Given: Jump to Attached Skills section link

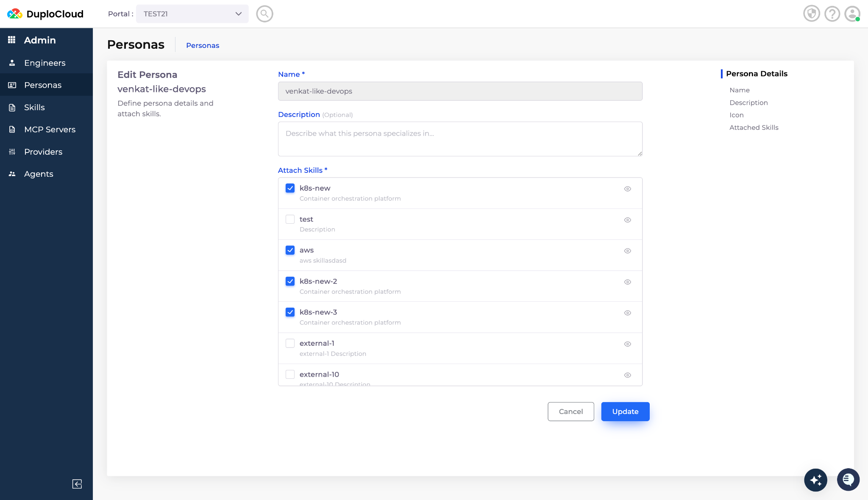Looking at the screenshot, I should point(754,128).
